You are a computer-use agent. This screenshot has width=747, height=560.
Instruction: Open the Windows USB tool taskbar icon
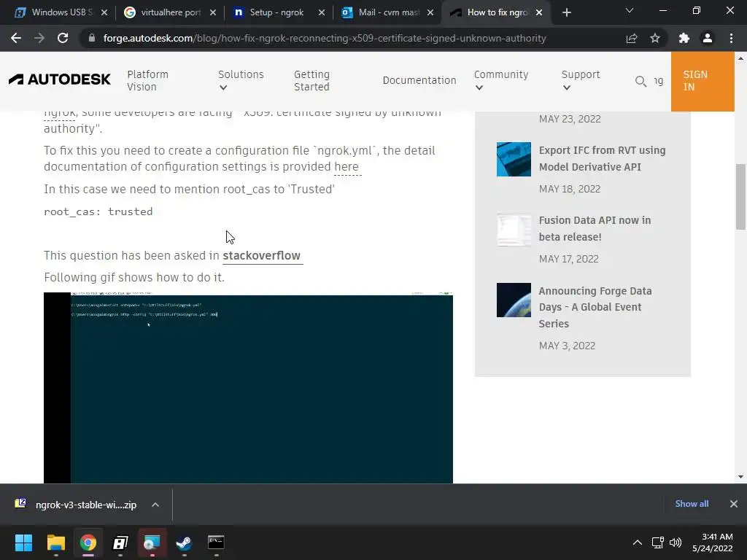point(120,542)
